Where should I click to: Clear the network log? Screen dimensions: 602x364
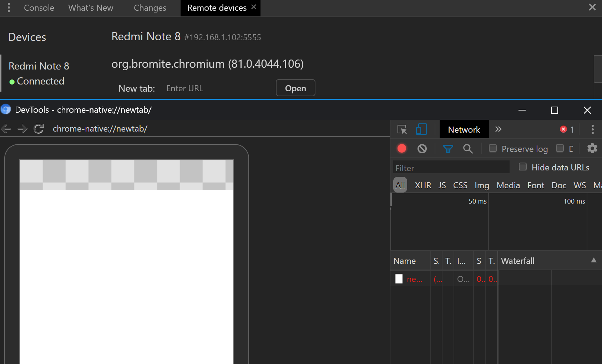coord(422,148)
